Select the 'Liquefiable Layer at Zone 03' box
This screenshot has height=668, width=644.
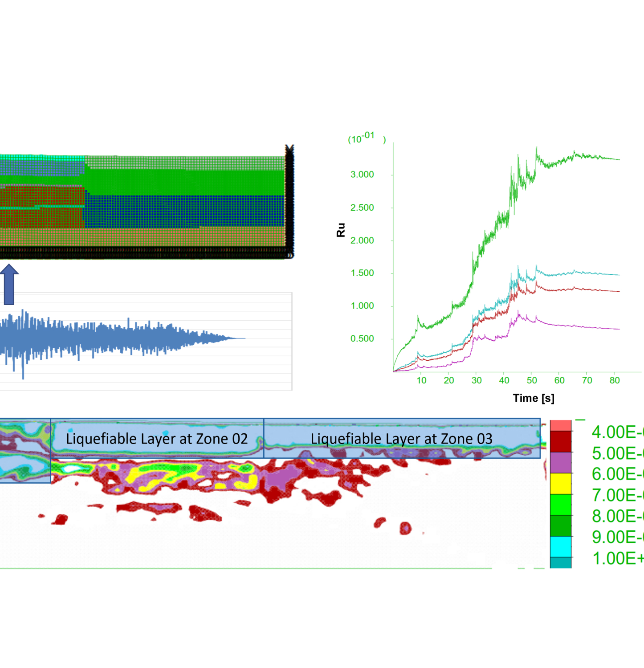point(401,439)
